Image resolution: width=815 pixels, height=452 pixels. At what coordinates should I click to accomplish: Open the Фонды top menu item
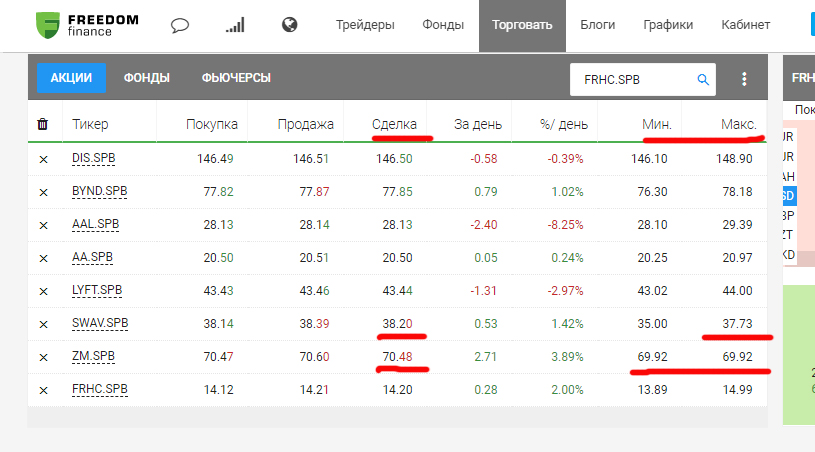click(x=443, y=24)
